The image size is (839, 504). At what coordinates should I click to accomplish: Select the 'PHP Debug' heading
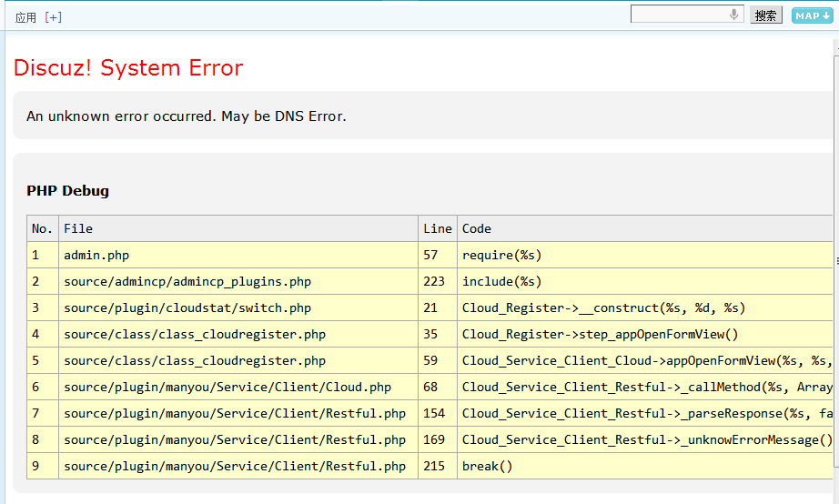[68, 190]
